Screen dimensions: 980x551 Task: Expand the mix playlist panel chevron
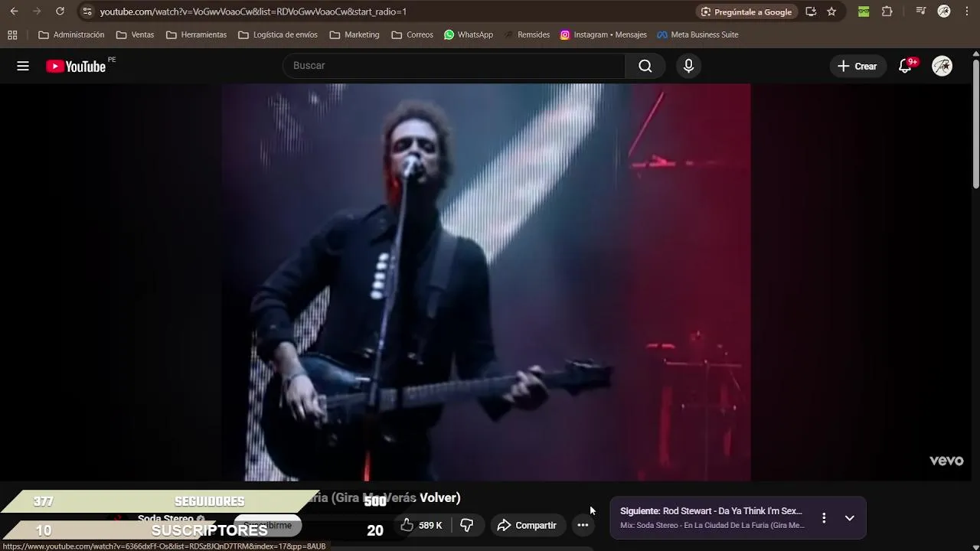coord(849,518)
